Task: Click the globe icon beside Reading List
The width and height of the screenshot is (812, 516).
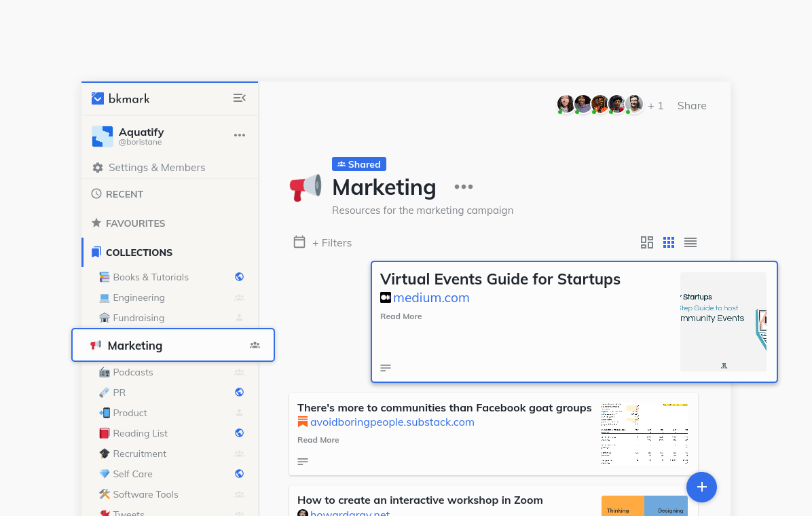Action: coord(239,433)
